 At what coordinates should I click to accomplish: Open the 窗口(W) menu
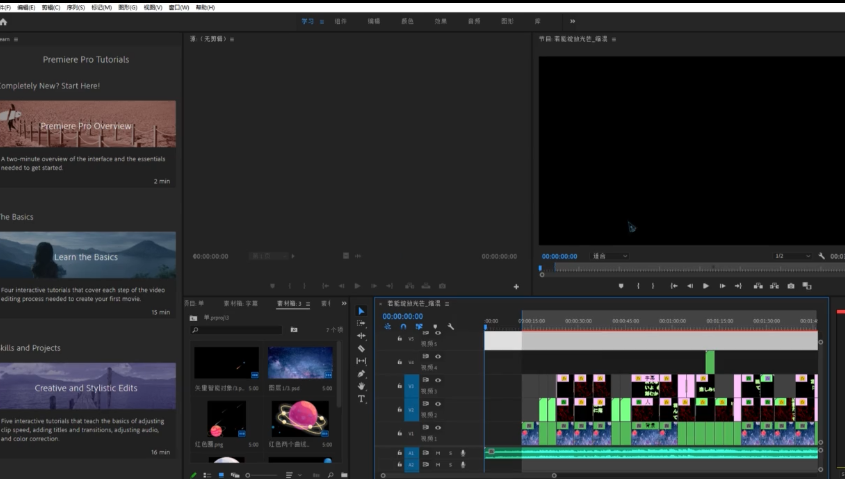click(179, 8)
